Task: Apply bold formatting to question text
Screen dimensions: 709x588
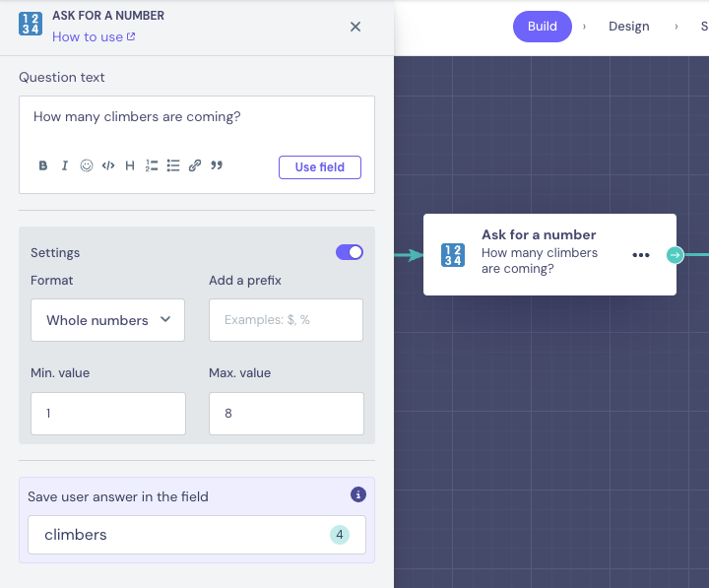Action: (43, 165)
